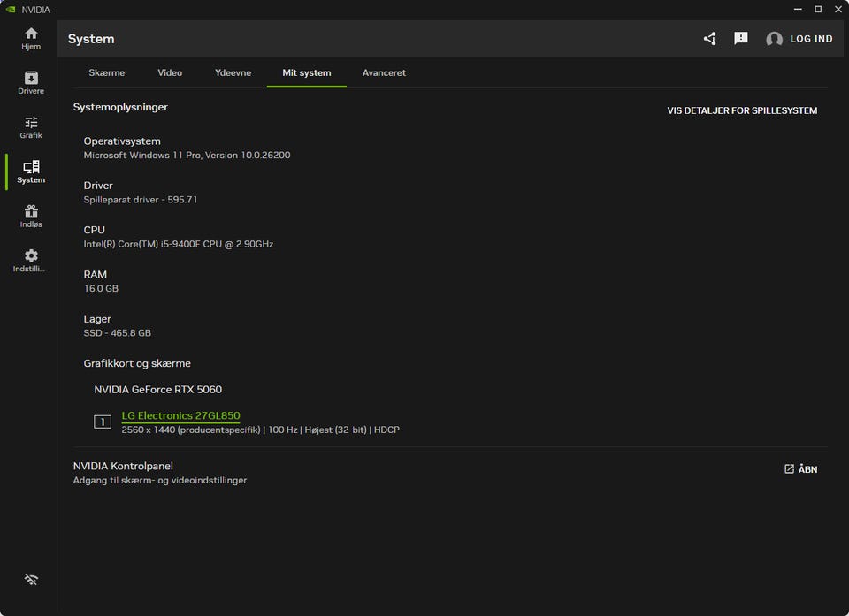Screen dimensions: 849x616
Task: Open the Indløs gift icon
Action: [31, 216]
